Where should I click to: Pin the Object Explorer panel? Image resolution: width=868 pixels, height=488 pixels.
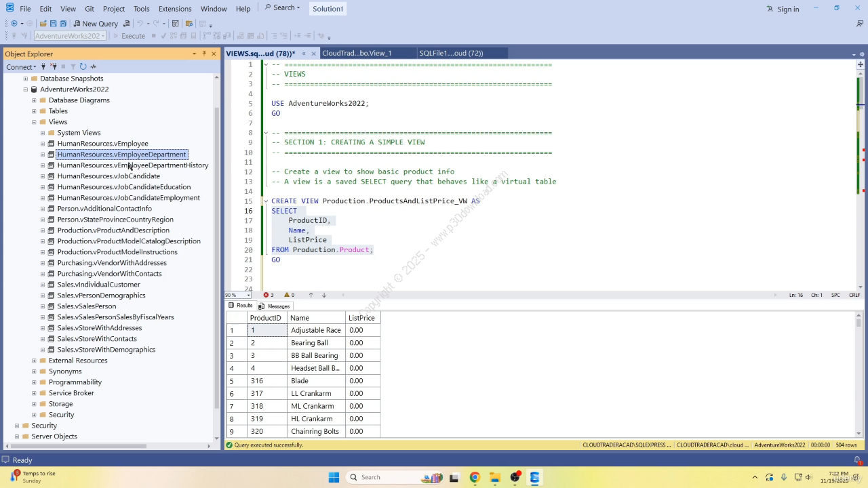(x=204, y=54)
